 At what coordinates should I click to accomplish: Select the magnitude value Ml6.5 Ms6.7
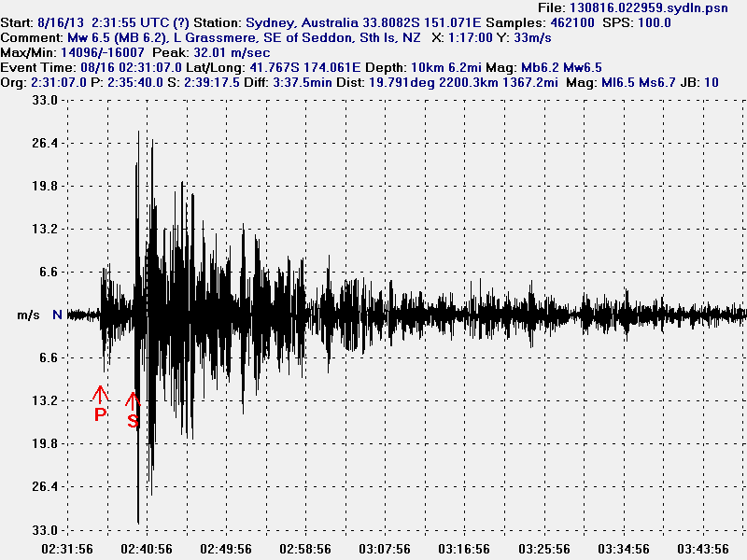[639, 82]
